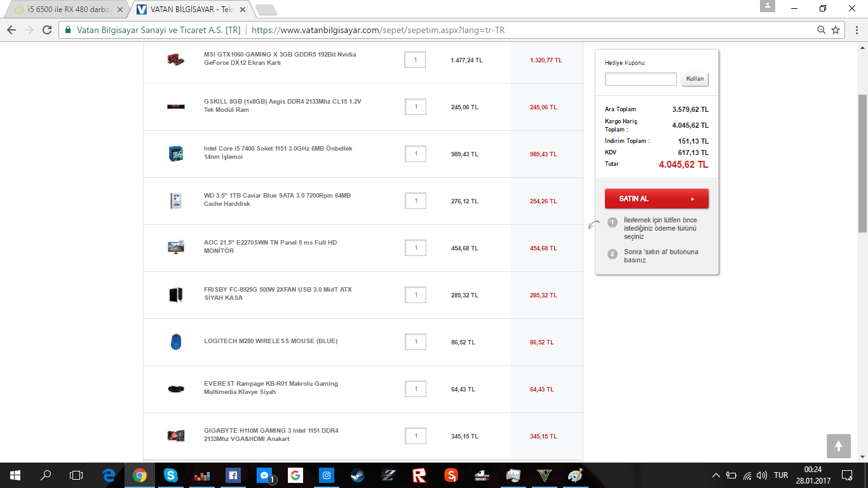Viewport: 868px width, 488px height.
Task: Open the MSI GTX1060 GAMING X product link
Action: tap(280, 58)
